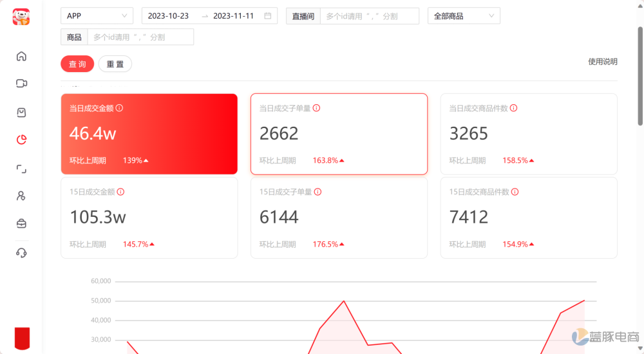
Task: Open the 使用说明 link
Action: coord(603,62)
